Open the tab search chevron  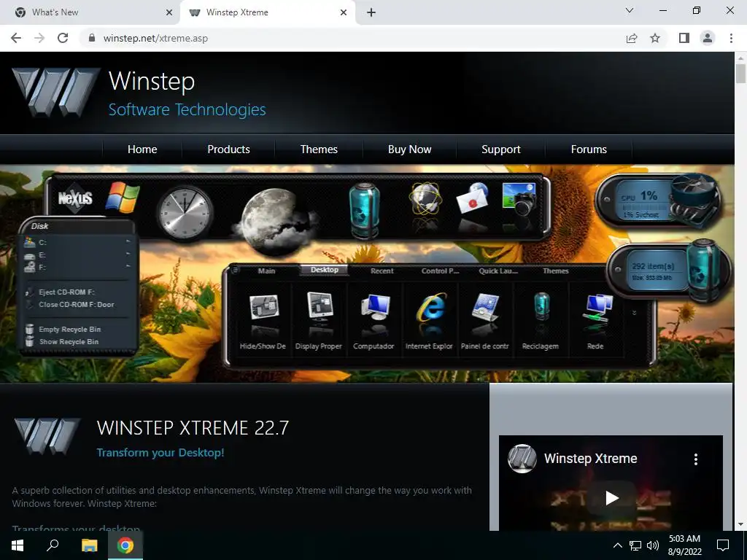pos(630,10)
